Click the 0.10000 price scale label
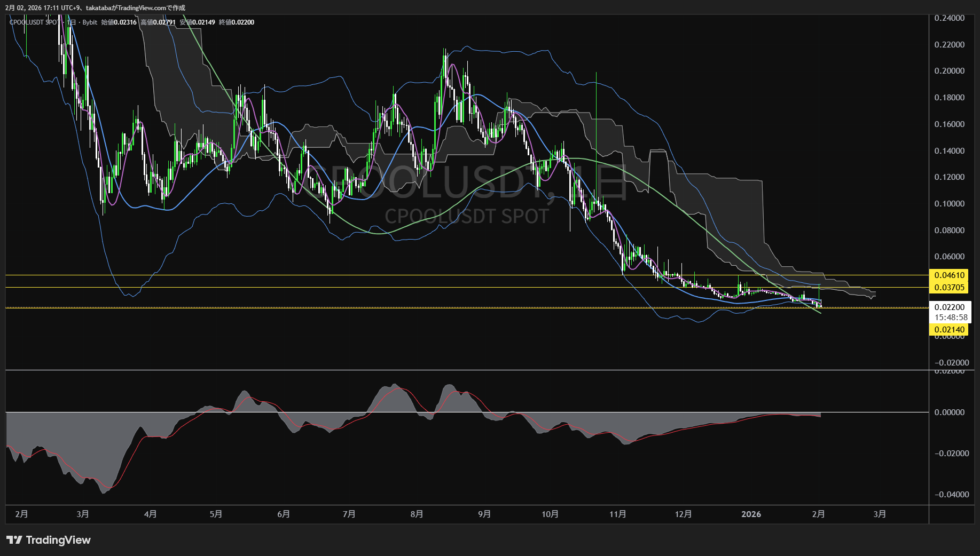The height and width of the screenshot is (556, 980). [x=949, y=204]
